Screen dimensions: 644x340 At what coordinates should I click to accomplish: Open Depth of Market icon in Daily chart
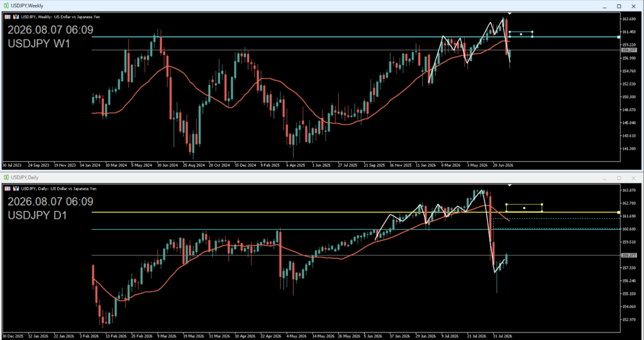(16, 189)
